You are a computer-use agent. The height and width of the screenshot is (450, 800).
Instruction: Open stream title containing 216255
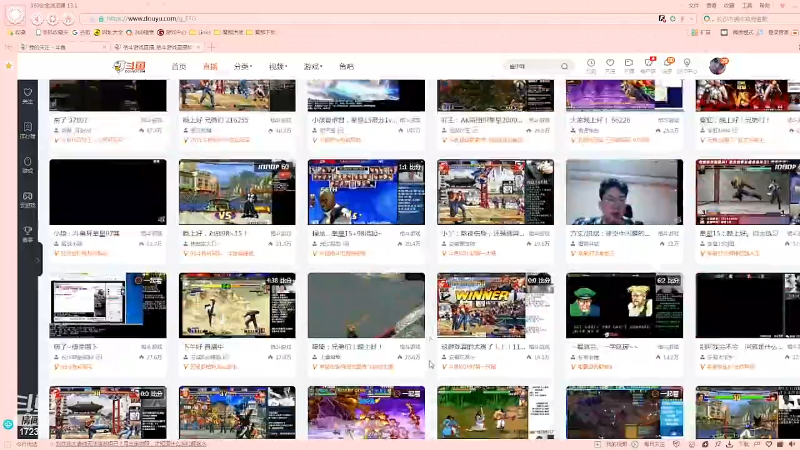pos(215,120)
